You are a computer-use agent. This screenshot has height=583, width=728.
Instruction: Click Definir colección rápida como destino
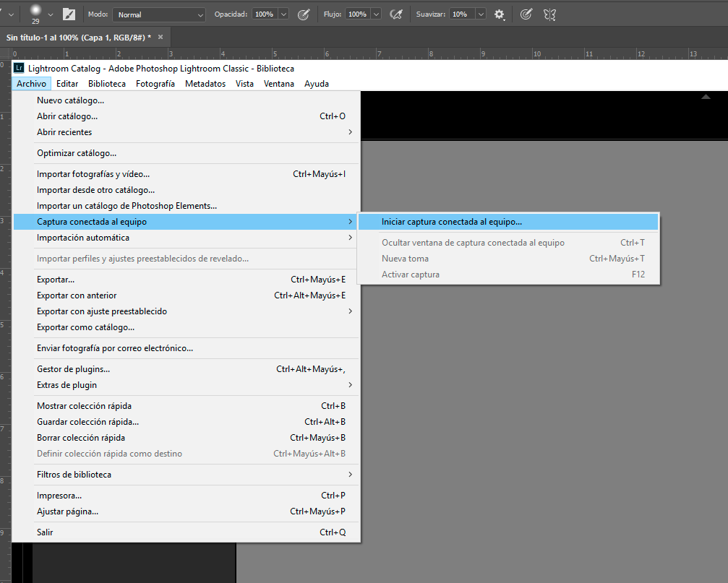point(187,453)
